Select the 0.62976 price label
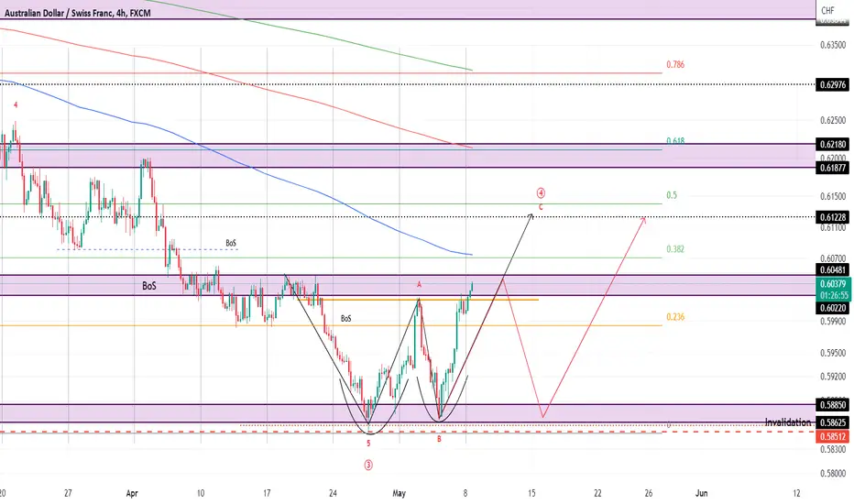 [x=833, y=84]
